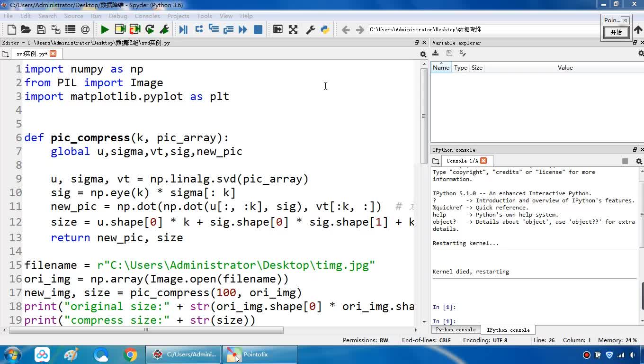Open Google Chrome from the taskbar
This screenshot has height=364, width=644.
(130, 355)
